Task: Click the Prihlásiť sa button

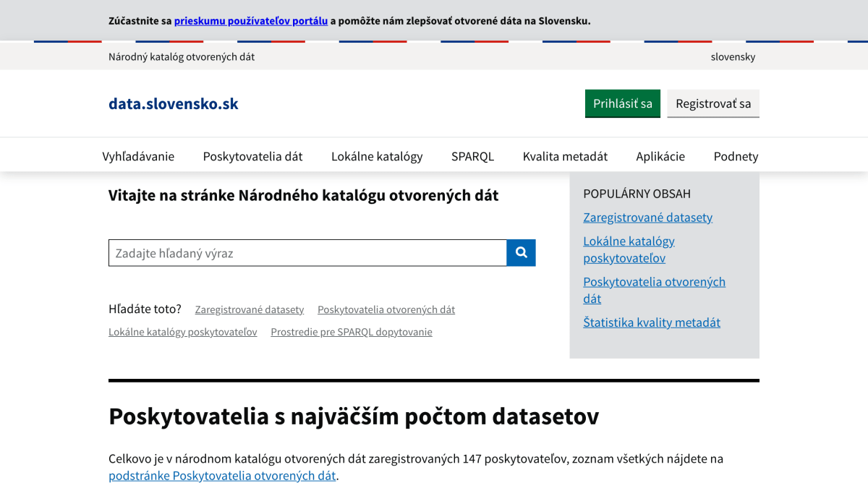Action: click(x=623, y=103)
